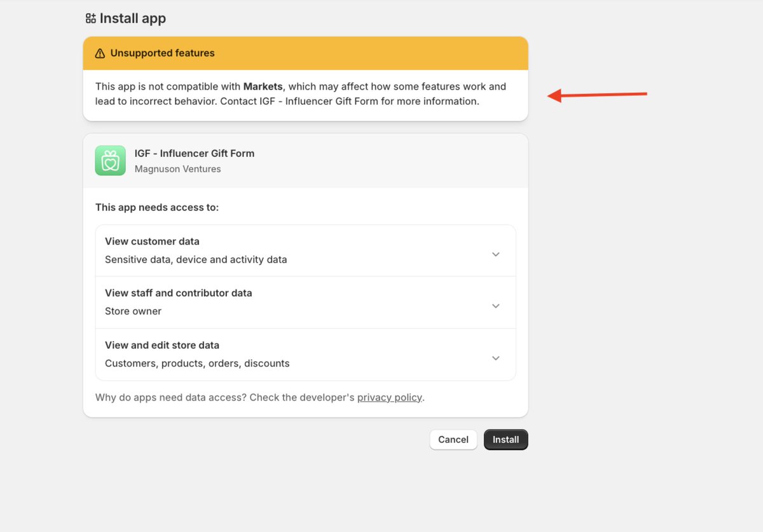Click the Install app page title
Viewport: 763px width, 532px height.
[133, 18]
